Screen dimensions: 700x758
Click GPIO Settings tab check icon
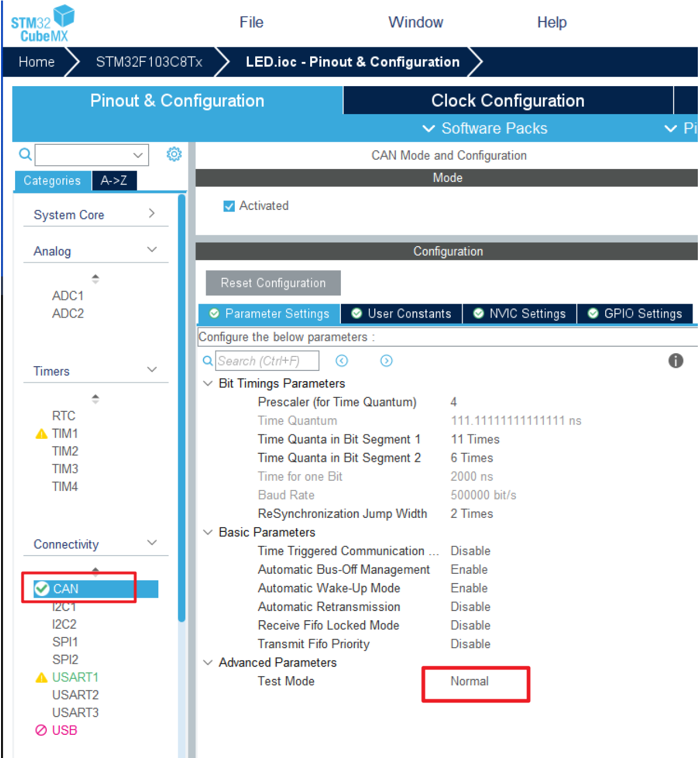[593, 313]
